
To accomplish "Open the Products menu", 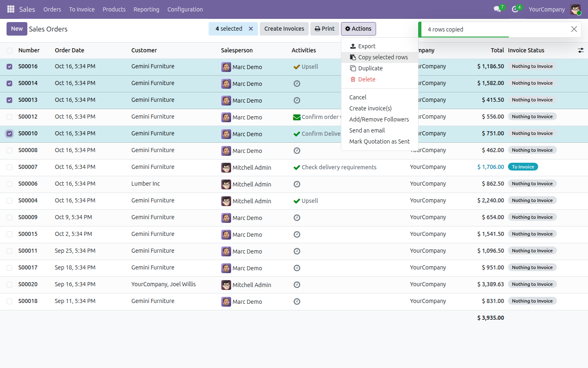I will click(x=114, y=9).
